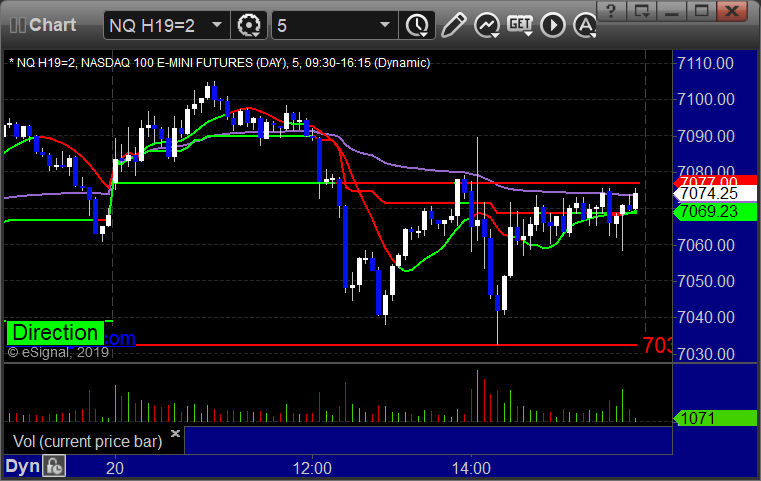Click the 7040.00 price axis label

point(705,317)
